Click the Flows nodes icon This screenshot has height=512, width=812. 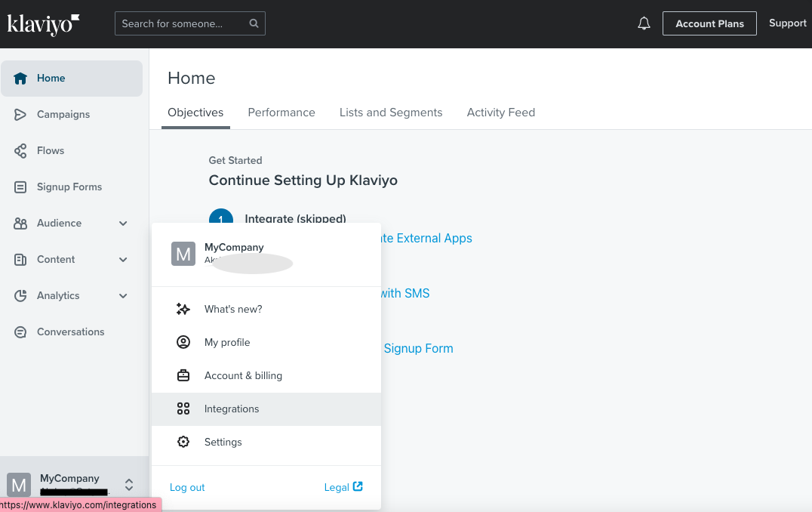(20, 151)
